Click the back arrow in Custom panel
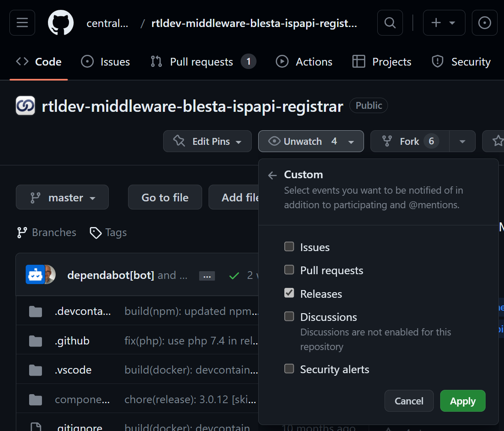Image resolution: width=504 pixels, height=431 pixels. pyautogui.click(x=272, y=175)
